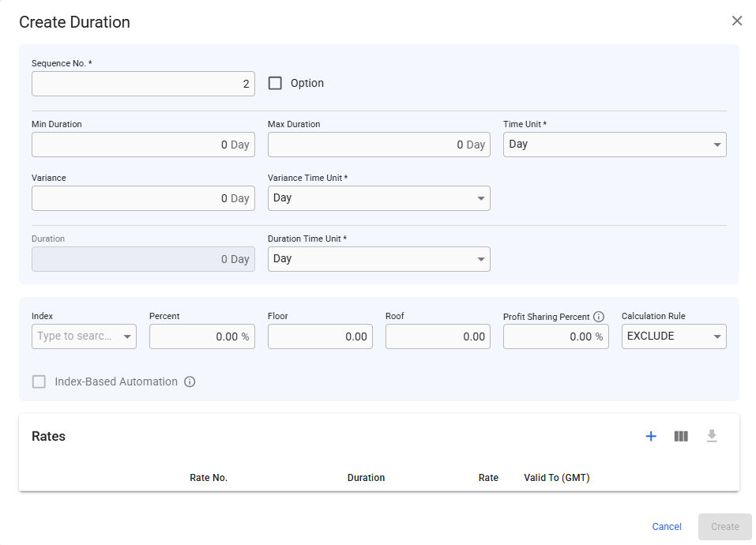Select the Max Duration input field

pyautogui.click(x=378, y=145)
